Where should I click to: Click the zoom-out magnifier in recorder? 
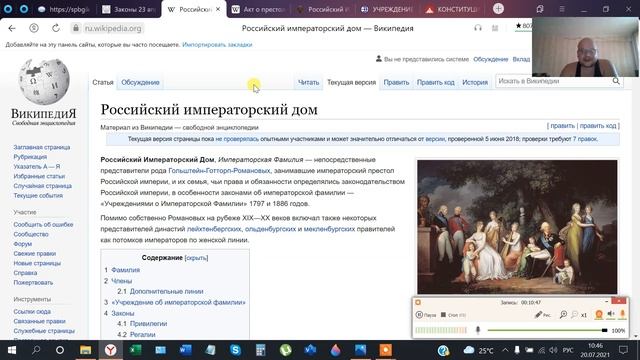pyautogui.click(x=574, y=314)
